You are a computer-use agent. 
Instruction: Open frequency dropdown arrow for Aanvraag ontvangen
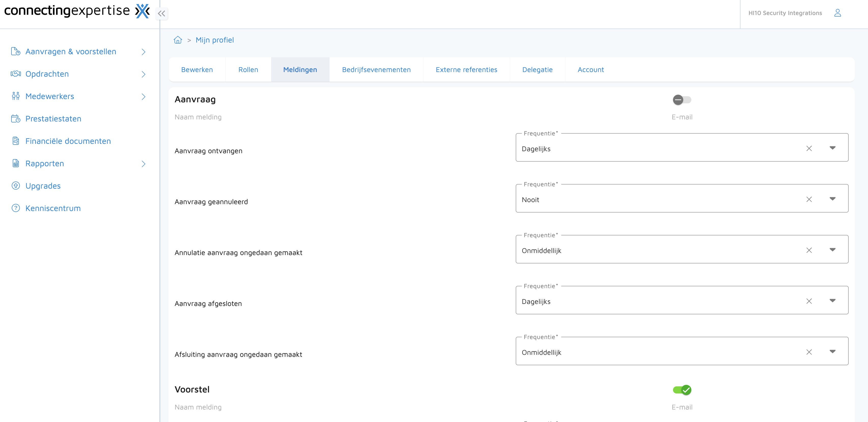[833, 148]
